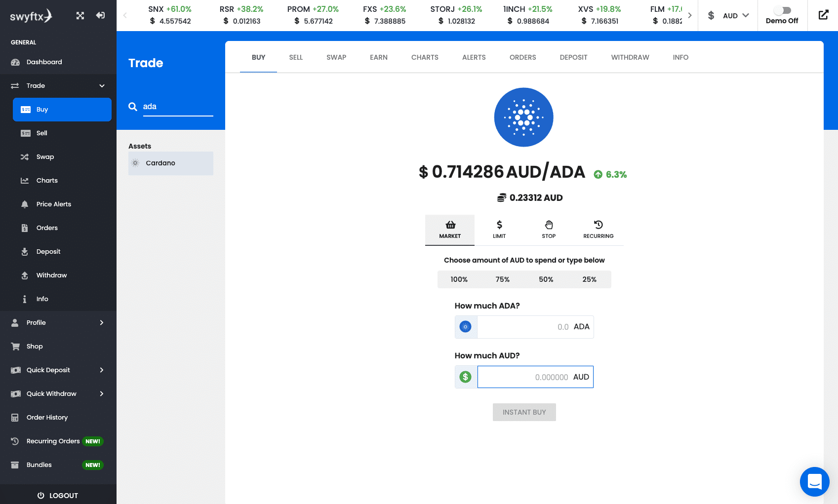838x504 pixels.
Task: Choose 75% of AUD balance
Action: 503,279
